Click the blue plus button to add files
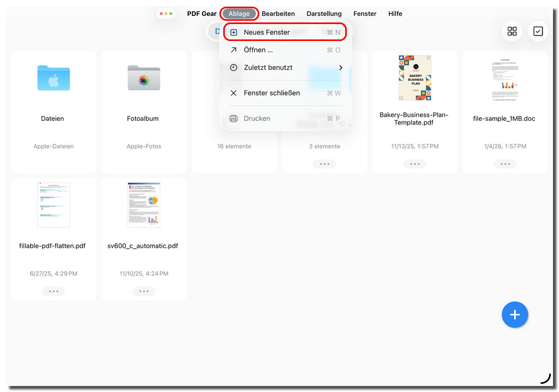 tap(515, 314)
